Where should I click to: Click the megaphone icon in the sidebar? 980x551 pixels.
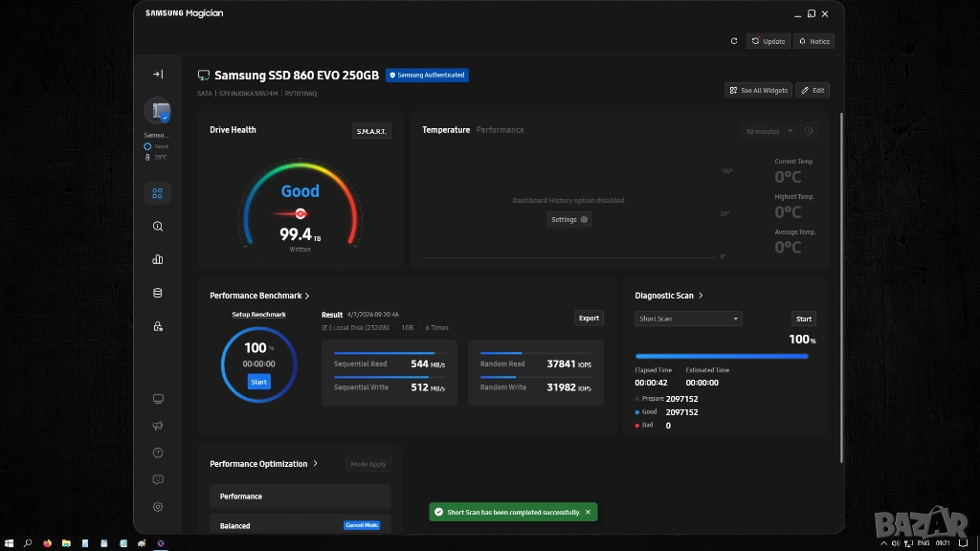(158, 426)
